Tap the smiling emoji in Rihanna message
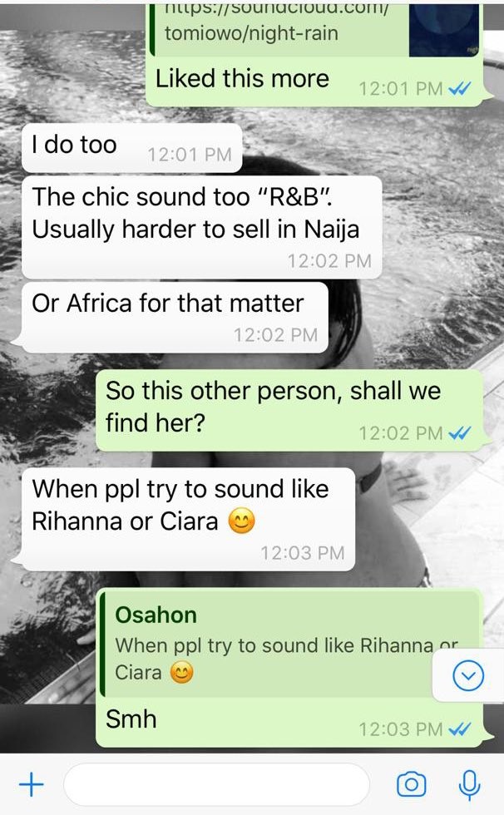504x815 pixels. click(242, 521)
